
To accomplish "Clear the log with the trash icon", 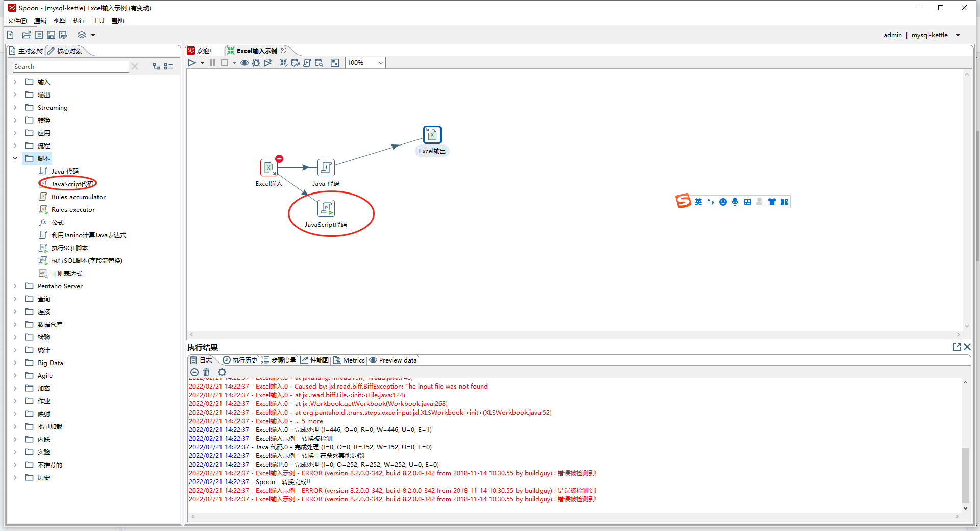I will (x=206, y=372).
